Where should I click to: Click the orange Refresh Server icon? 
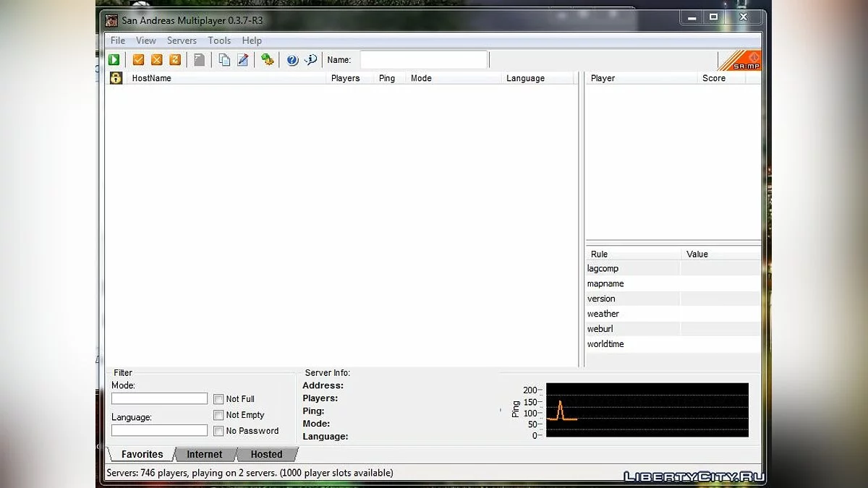(174, 60)
